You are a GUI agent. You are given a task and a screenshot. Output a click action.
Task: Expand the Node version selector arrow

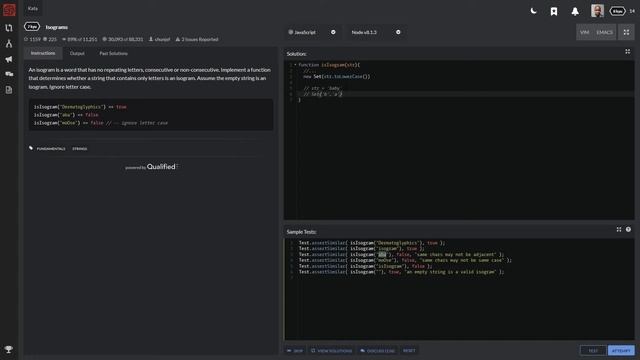click(398, 32)
